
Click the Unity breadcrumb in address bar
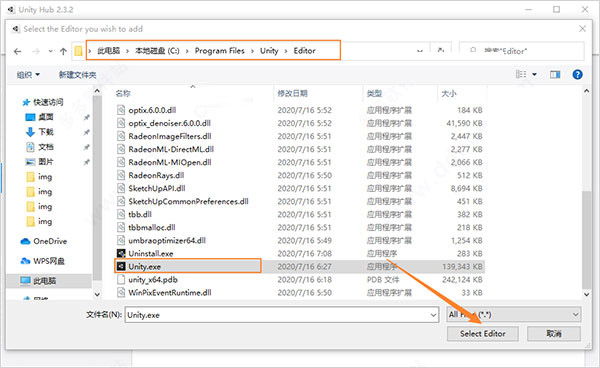click(x=269, y=50)
